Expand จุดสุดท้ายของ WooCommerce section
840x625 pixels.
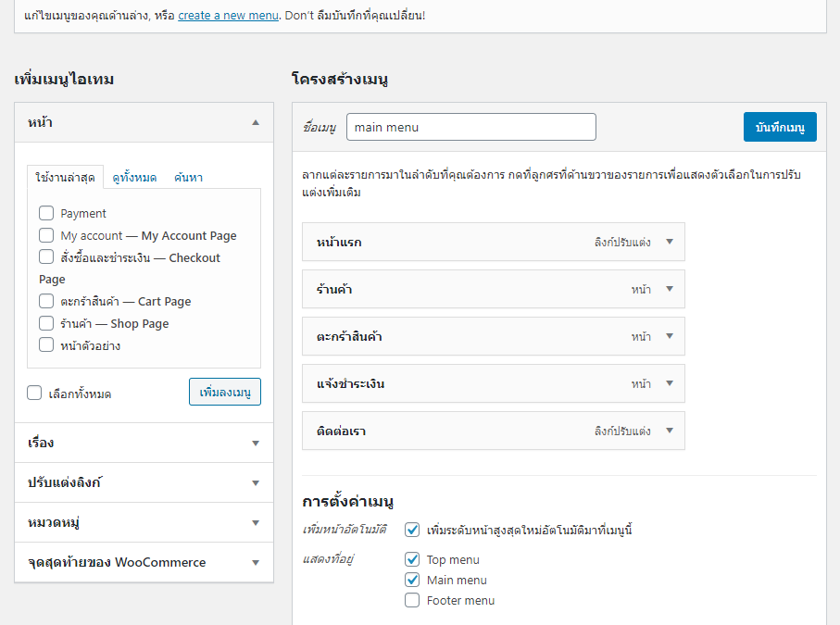(144, 562)
